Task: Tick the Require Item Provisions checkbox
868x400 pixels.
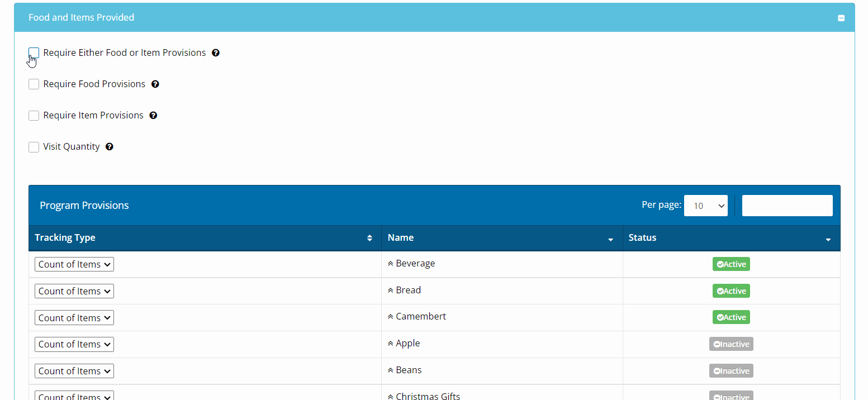Action: coord(34,116)
